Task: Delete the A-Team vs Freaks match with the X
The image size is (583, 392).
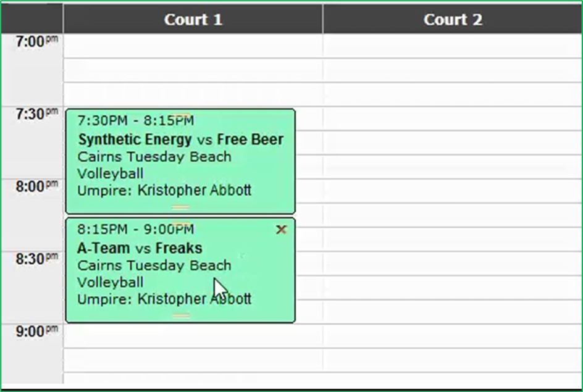Action: [282, 229]
